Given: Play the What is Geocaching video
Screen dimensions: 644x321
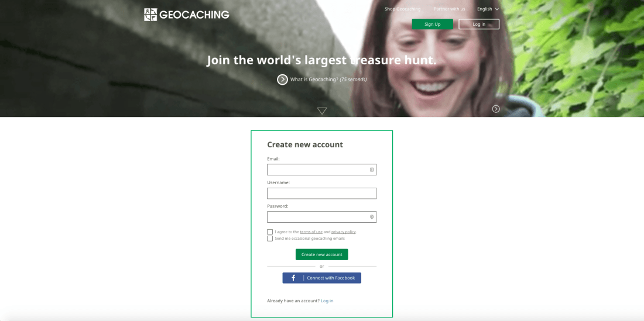Looking at the screenshot, I should click(x=282, y=80).
